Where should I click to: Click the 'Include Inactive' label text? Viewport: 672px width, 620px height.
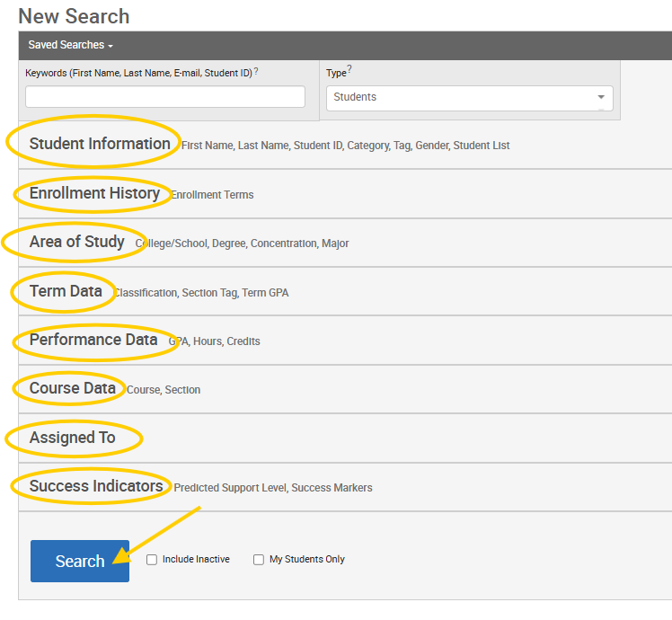[196, 559]
